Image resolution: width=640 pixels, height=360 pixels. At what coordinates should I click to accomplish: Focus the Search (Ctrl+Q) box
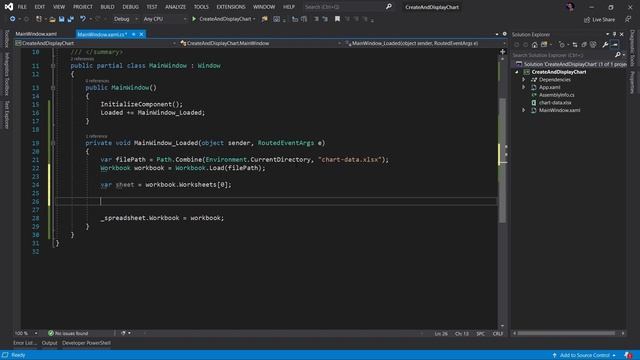pos(344,7)
